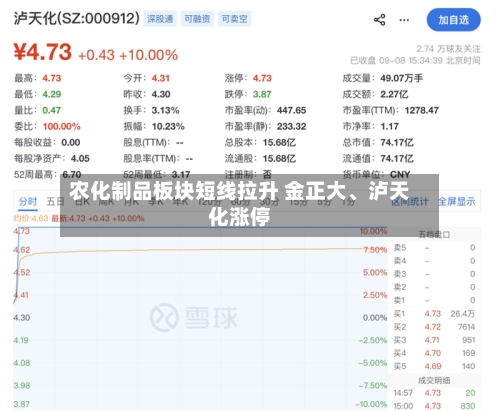This screenshot has width=500, height=411.
Task: Open 区间统计 link
Action: [410, 202]
